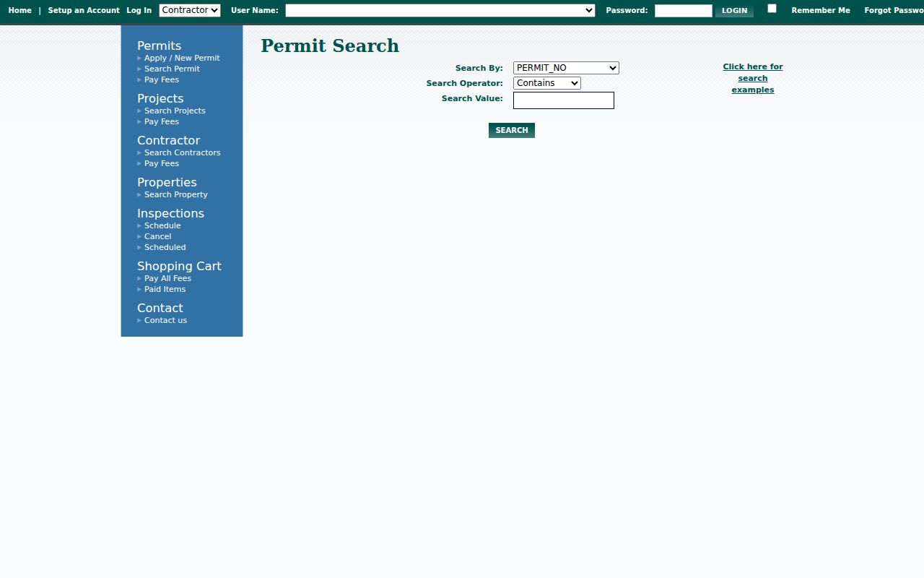Screen dimensions: 924x578
Task: Open Pay Fees under Contractor
Action: [x=162, y=163]
